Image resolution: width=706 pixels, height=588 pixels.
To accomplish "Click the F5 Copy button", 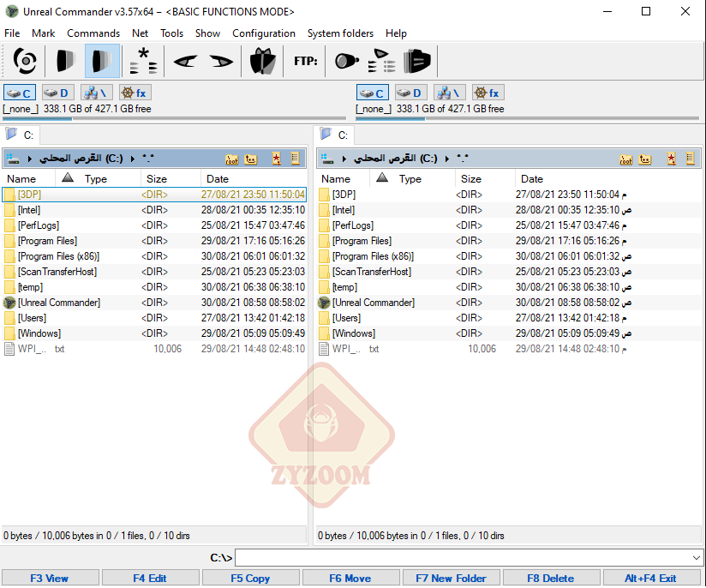I will [x=251, y=578].
